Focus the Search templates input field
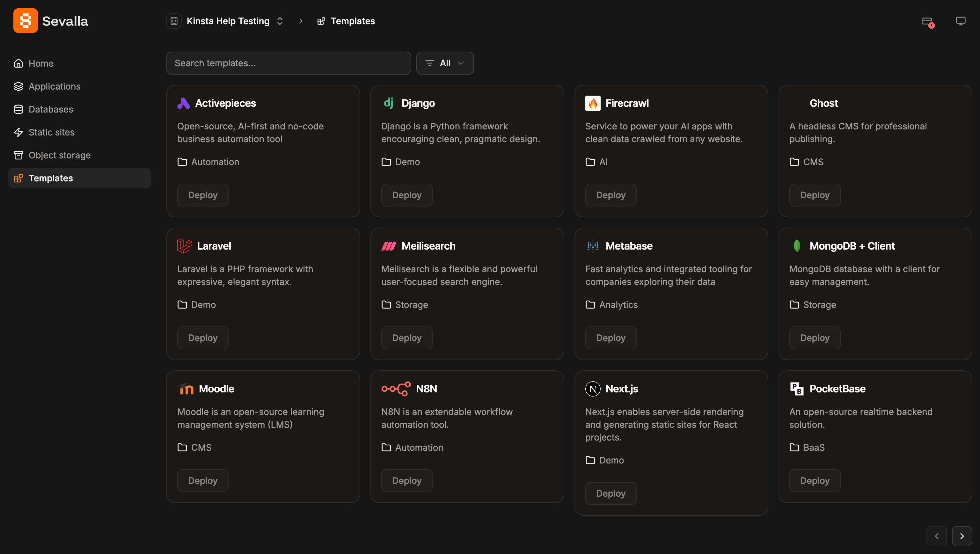The height and width of the screenshot is (554, 980). [289, 63]
